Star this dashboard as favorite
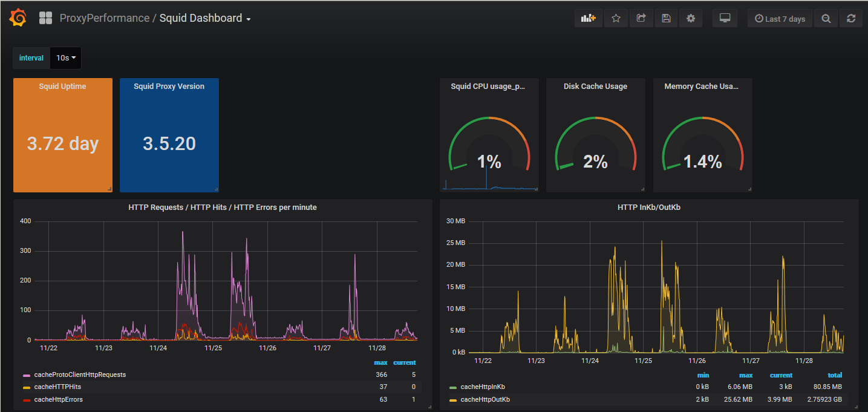Screen dimensions: 868x412 tap(616, 18)
